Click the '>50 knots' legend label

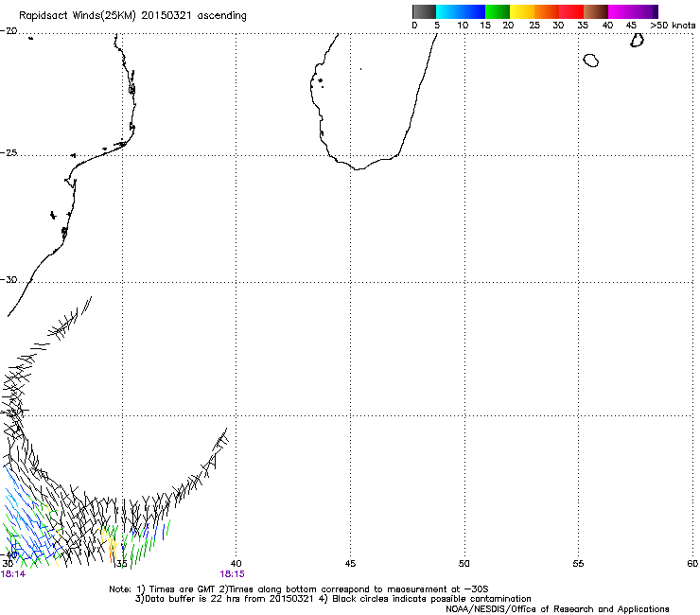673,26
